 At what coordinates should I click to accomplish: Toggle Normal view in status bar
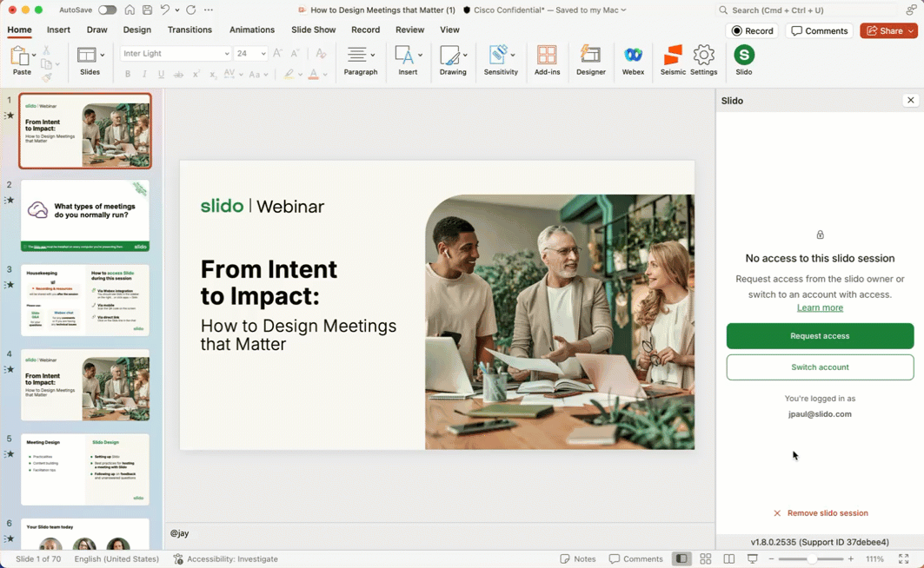681,558
